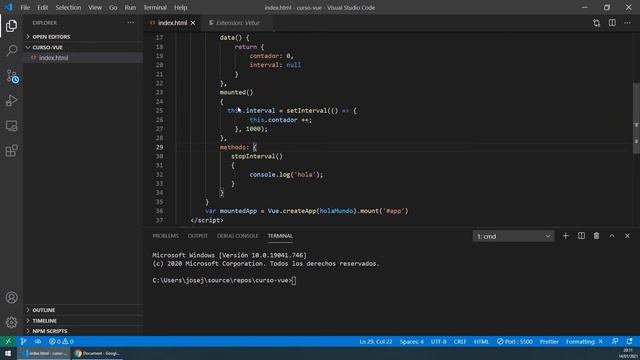The height and width of the screenshot is (360, 640).
Task: Open the View menu
Action: [x=95, y=7]
